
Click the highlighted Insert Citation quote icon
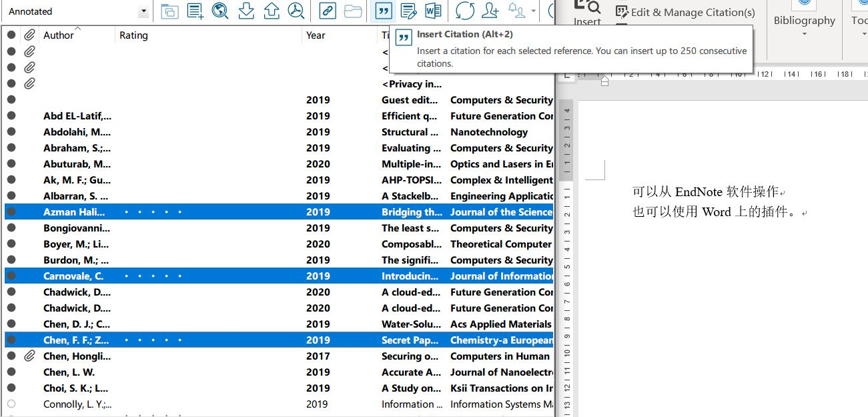pos(382,11)
